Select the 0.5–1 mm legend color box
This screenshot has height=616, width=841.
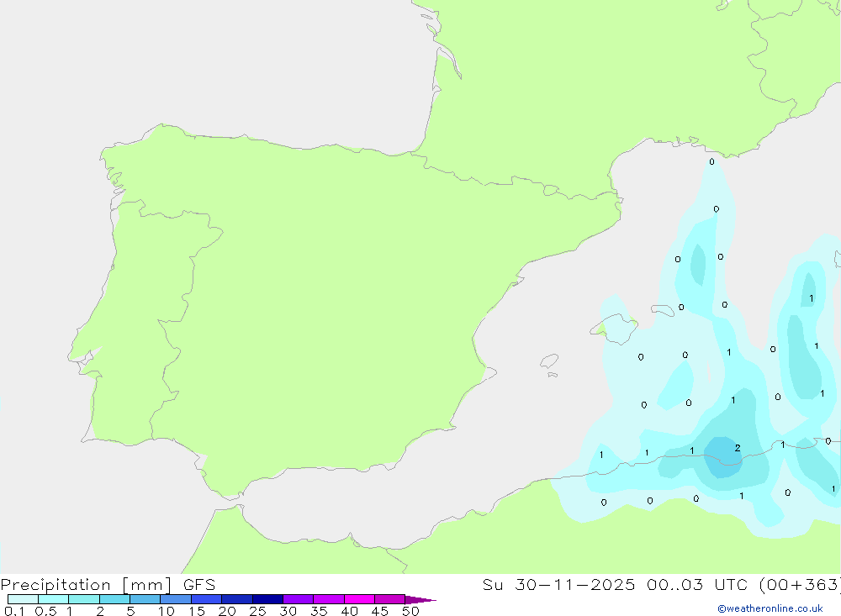click(x=54, y=599)
